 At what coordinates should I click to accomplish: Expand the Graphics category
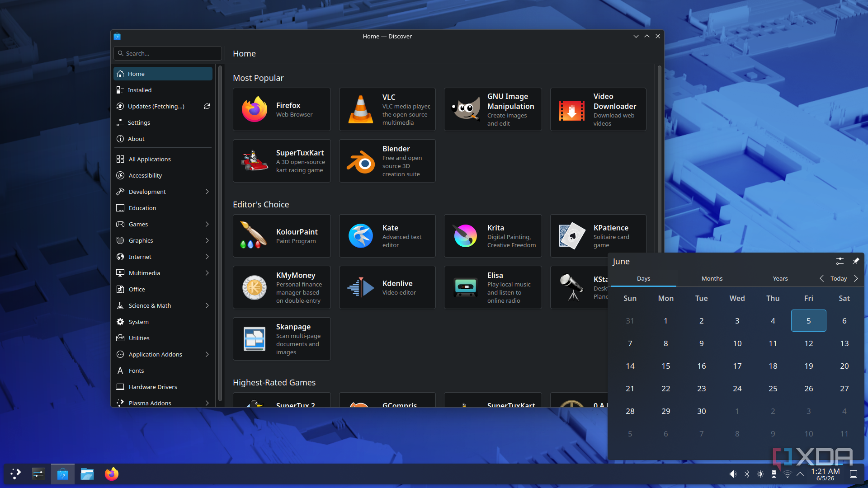[x=207, y=240]
